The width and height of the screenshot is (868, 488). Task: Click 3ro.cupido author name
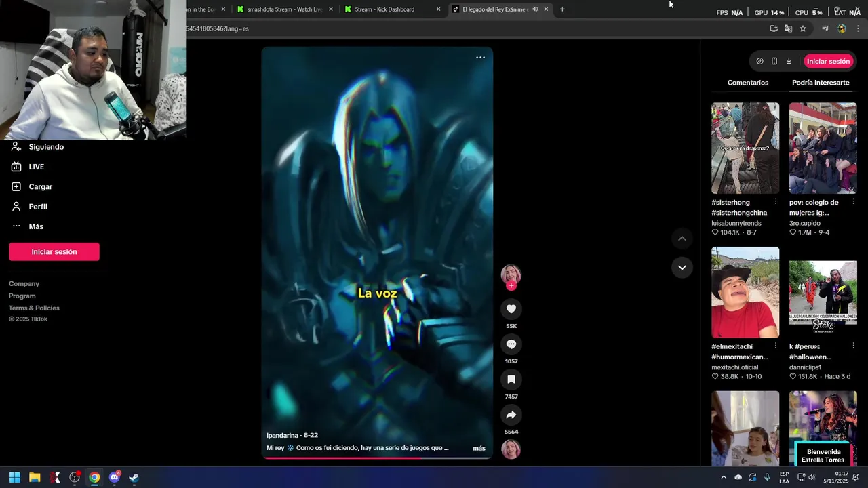[x=805, y=223]
